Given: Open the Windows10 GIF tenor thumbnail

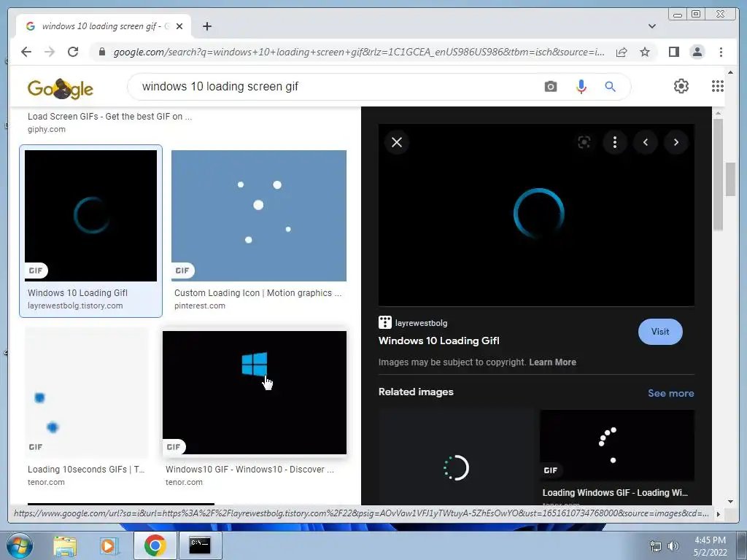Looking at the screenshot, I should pyautogui.click(x=255, y=392).
